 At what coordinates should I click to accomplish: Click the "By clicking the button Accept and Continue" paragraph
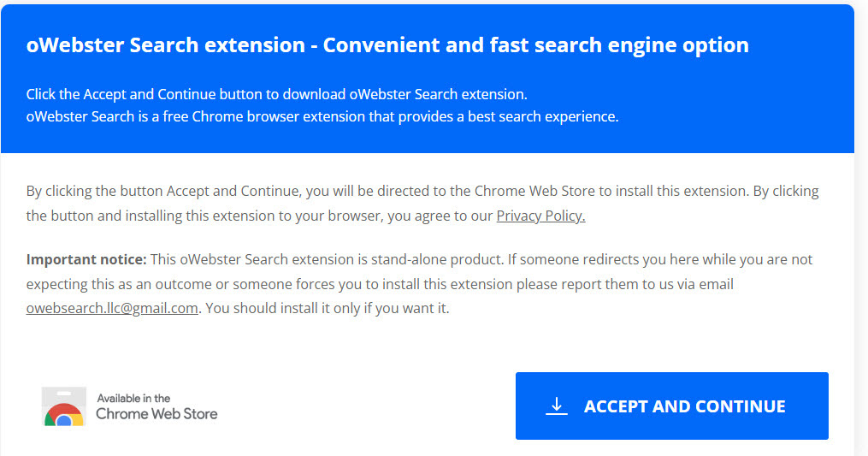point(422,204)
